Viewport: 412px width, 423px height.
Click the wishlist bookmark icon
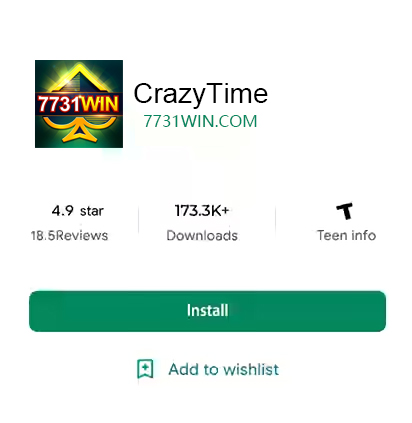coord(145,369)
